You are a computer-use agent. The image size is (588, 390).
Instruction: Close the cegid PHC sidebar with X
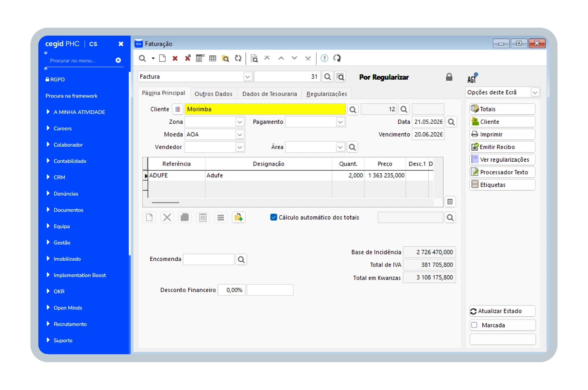pos(121,44)
